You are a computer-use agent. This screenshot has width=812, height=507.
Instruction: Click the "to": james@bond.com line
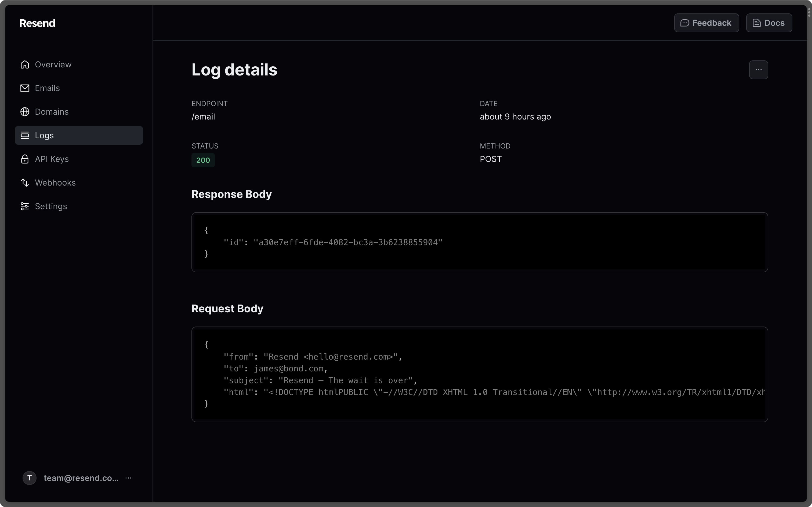[x=275, y=368]
